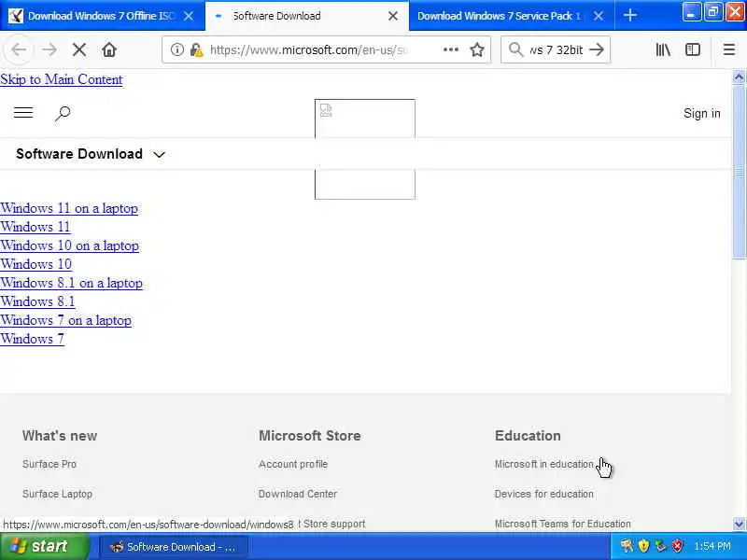Open Microsoft site navigation hamburger
The image size is (747, 560).
click(x=23, y=113)
